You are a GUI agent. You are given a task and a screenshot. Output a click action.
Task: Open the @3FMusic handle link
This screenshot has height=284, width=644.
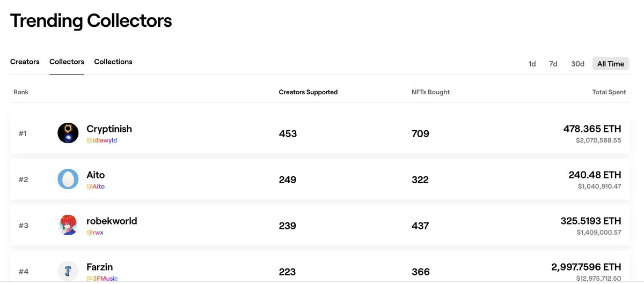pos(102,279)
